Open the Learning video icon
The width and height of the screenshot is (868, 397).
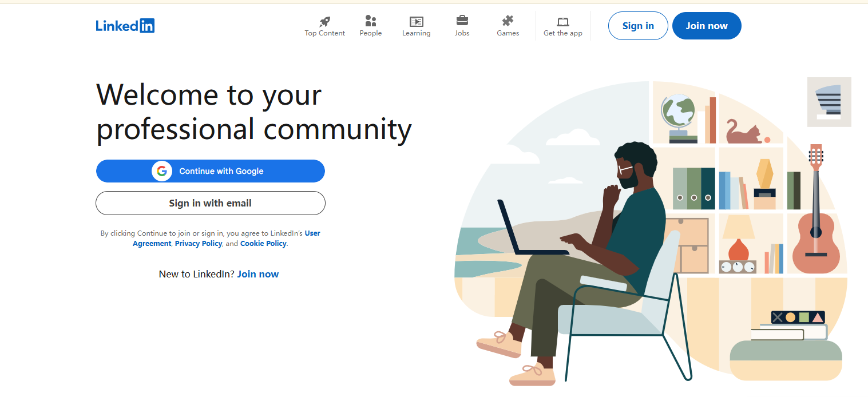pyautogui.click(x=417, y=22)
